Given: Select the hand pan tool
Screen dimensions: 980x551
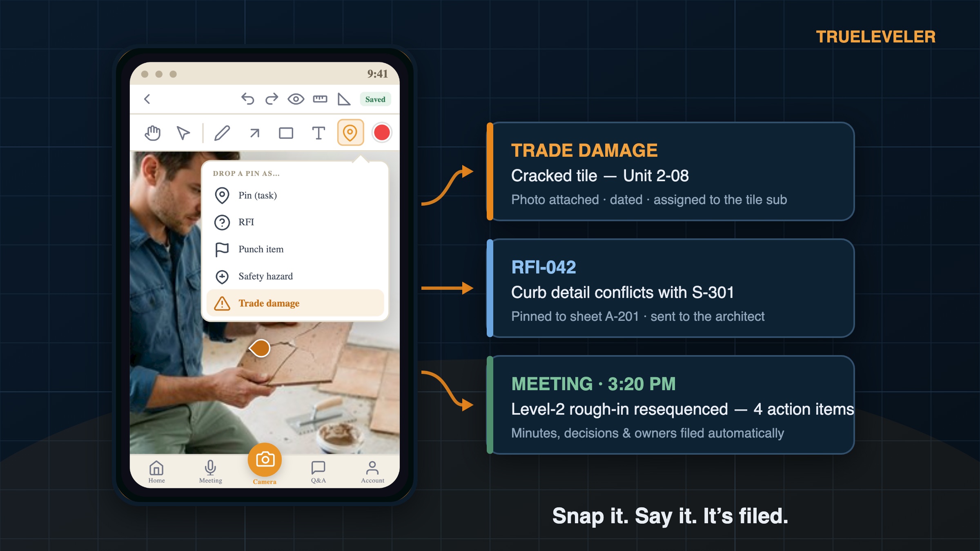Looking at the screenshot, I should coord(153,133).
